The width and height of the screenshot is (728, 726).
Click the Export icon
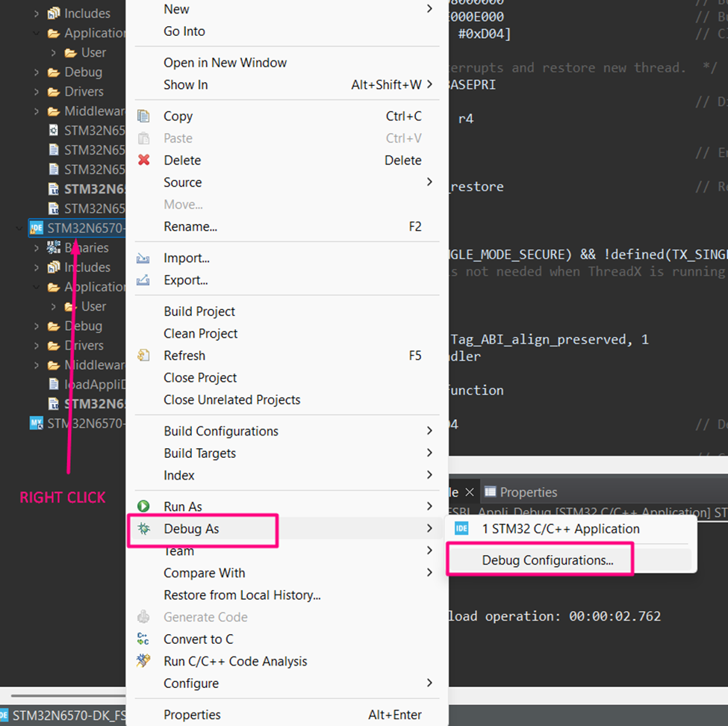pyautogui.click(x=143, y=280)
